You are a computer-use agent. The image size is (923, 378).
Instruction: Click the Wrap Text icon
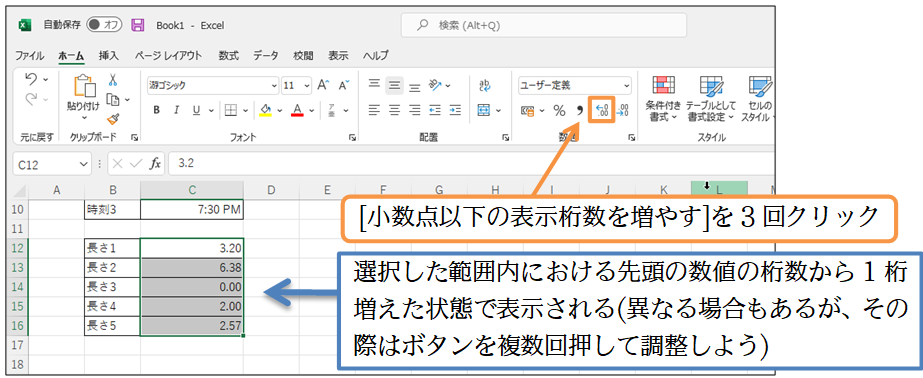tap(485, 85)
